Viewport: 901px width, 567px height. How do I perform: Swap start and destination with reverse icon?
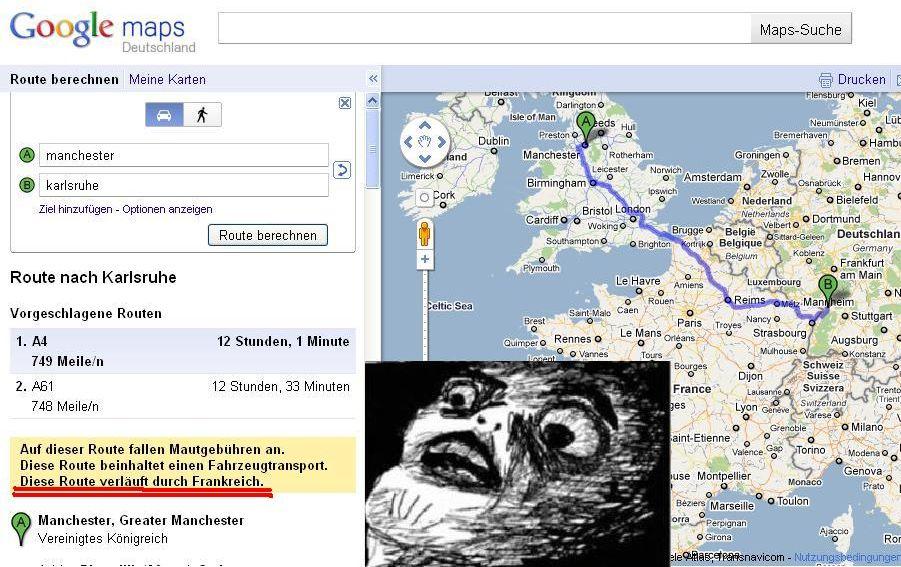(341, 170)
